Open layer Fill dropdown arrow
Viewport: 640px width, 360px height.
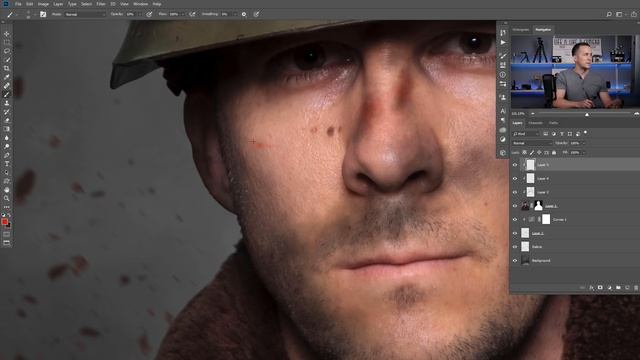[x=583, y=153]
